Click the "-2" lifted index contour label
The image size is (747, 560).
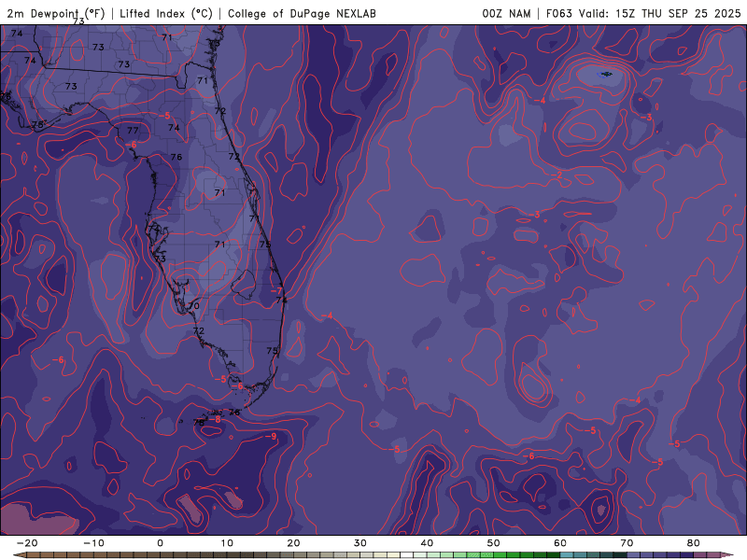(x=557, y=175)
